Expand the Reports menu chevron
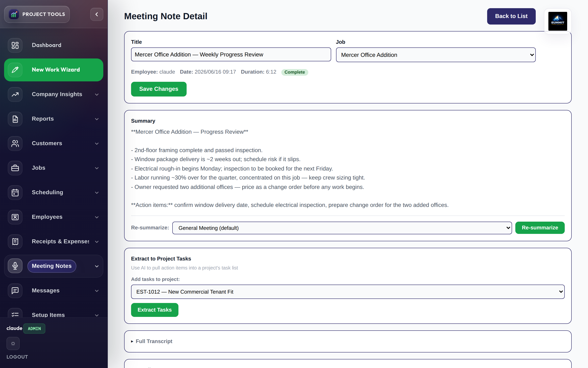The height and width of the screenshot is (368, 588). point(97,119)
